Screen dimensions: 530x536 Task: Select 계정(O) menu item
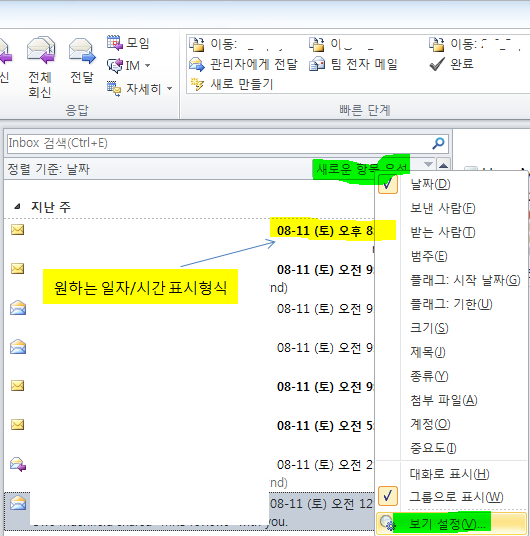pyautogui.click(x=451, y=424)
